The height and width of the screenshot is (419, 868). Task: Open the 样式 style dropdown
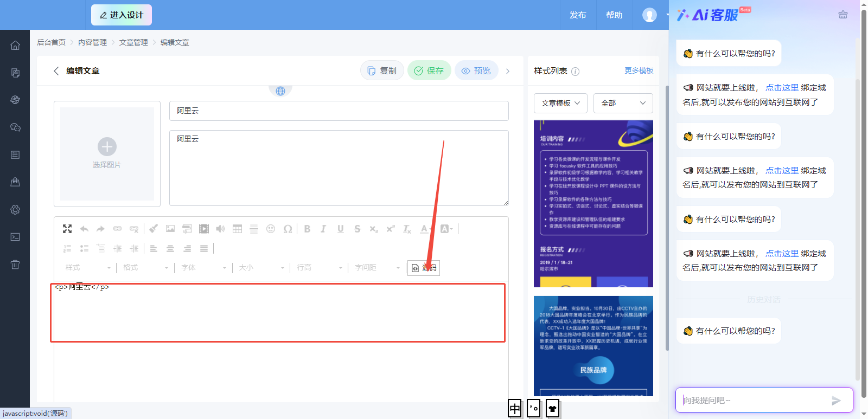(88, 268)
